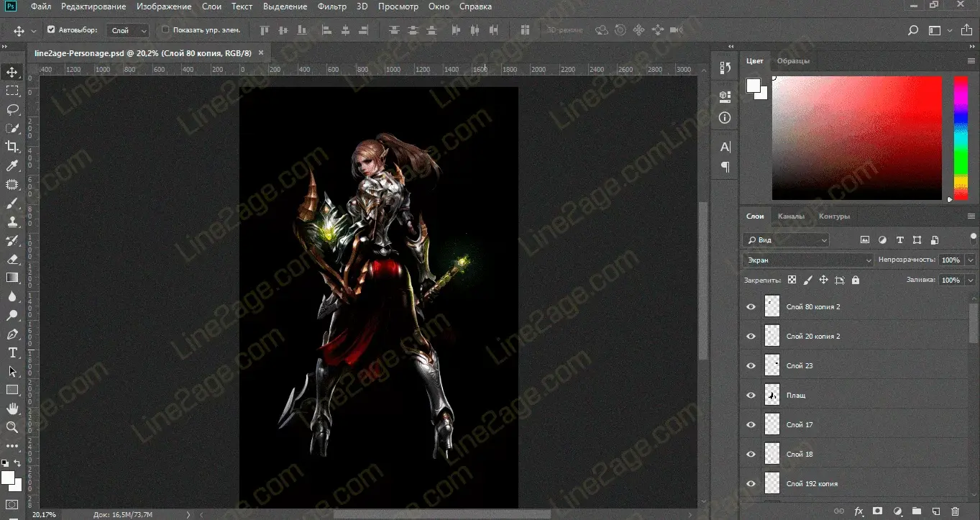The height and width of the screenshot is (520, 980).
Task: Open the Изображение menu
Action: point(165,6)
